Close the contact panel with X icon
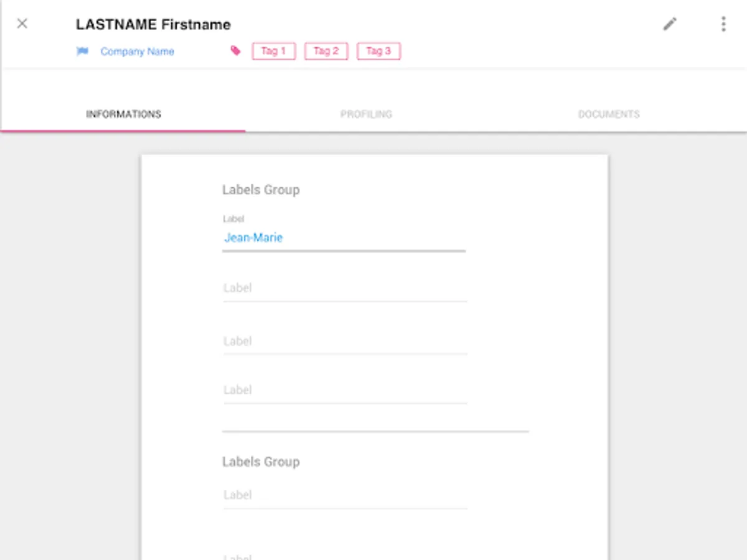This screenshot has width=747, height=560. click(22, 24)
